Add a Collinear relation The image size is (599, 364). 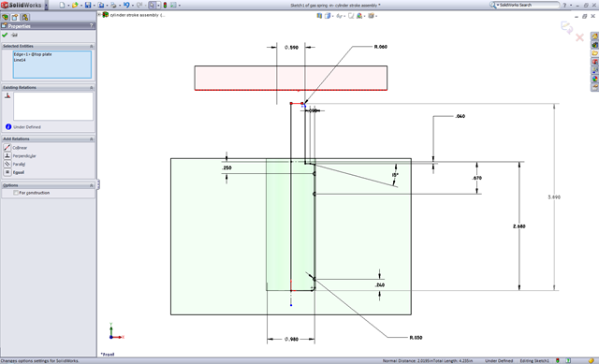point(16,148)
